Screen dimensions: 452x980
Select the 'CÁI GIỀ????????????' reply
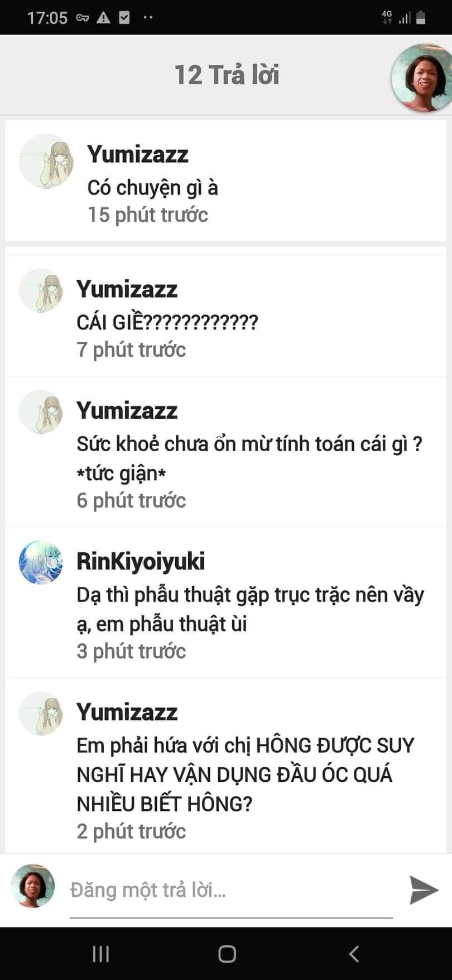click(167, 322)
